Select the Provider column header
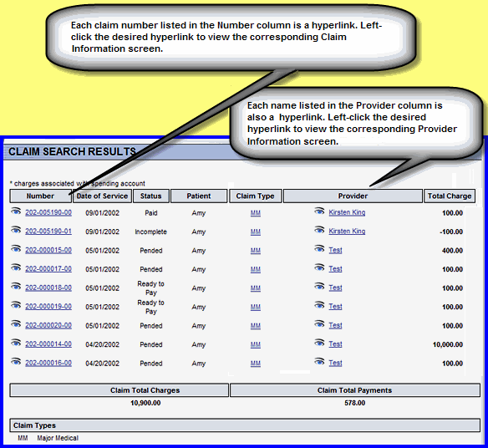Viewport: 488px width, 448px height. click(x=353, y=196)
